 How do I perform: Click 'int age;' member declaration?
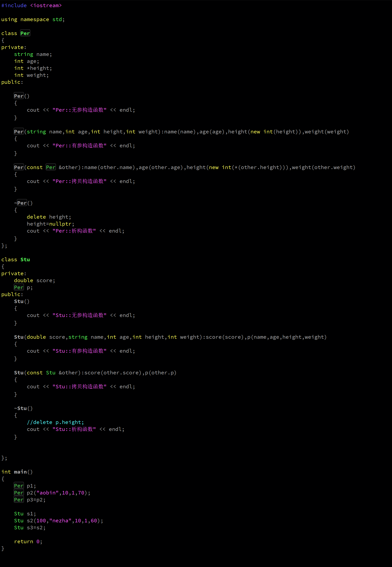point(26,61)
